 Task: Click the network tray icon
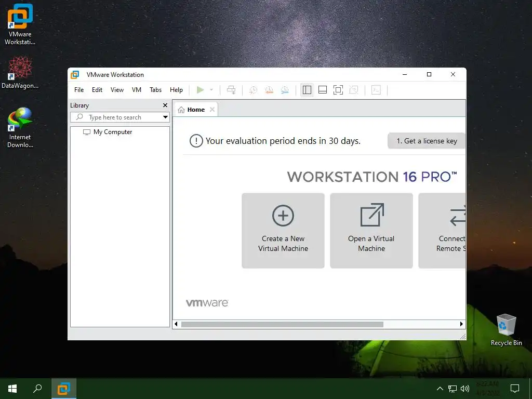pos(453,389)
